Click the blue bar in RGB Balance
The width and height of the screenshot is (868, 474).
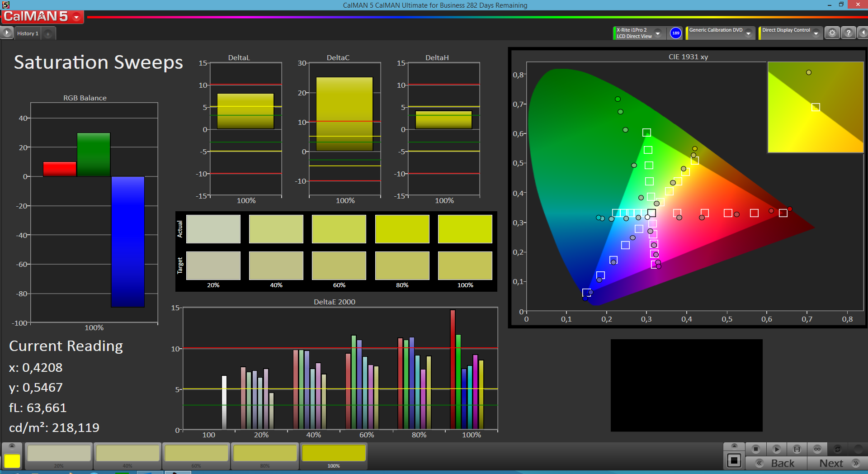pyautogui.click(x=128, y=242)
